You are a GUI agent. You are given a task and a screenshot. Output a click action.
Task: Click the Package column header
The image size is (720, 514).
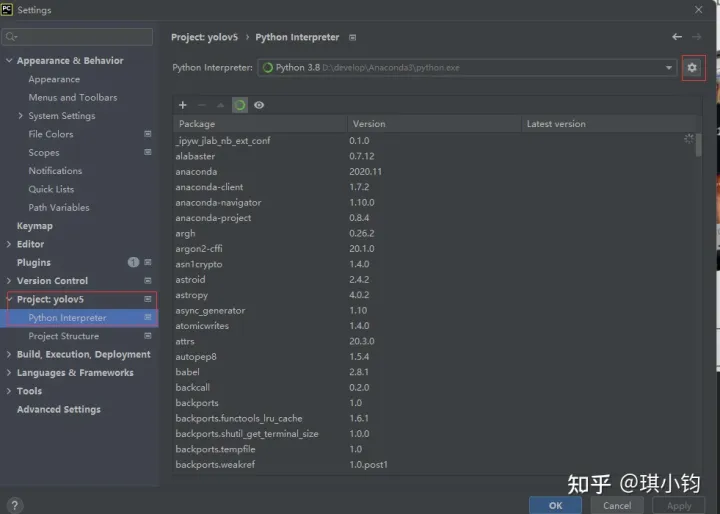(260, 124)
